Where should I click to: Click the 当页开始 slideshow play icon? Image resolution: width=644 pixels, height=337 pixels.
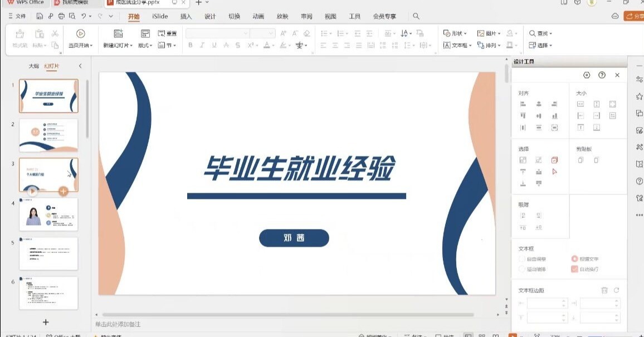[81, 34]
